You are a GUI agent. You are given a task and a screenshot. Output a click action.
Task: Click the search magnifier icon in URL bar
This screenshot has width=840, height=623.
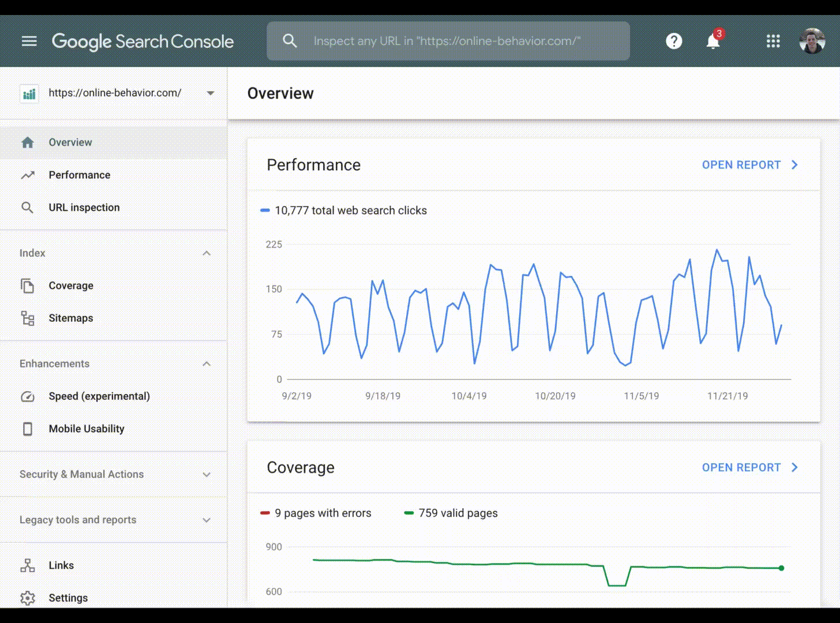tap(290, 41)
